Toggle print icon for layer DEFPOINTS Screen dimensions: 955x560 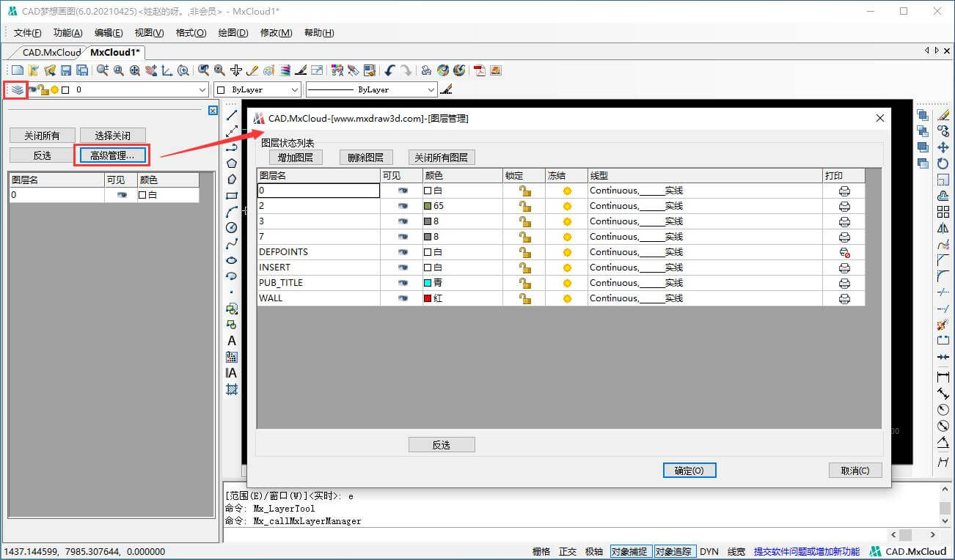844,252
